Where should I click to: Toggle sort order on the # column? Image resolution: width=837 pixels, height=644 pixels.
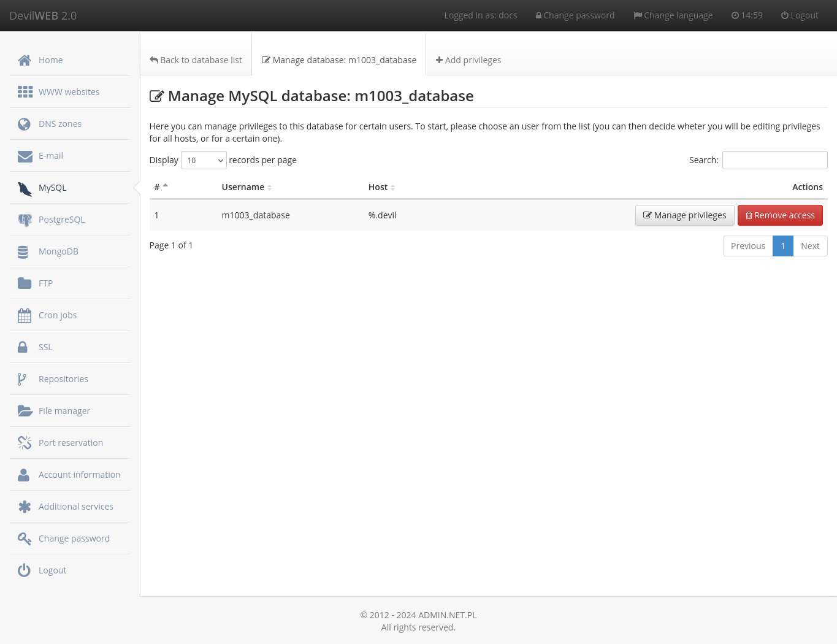(161, 186)
